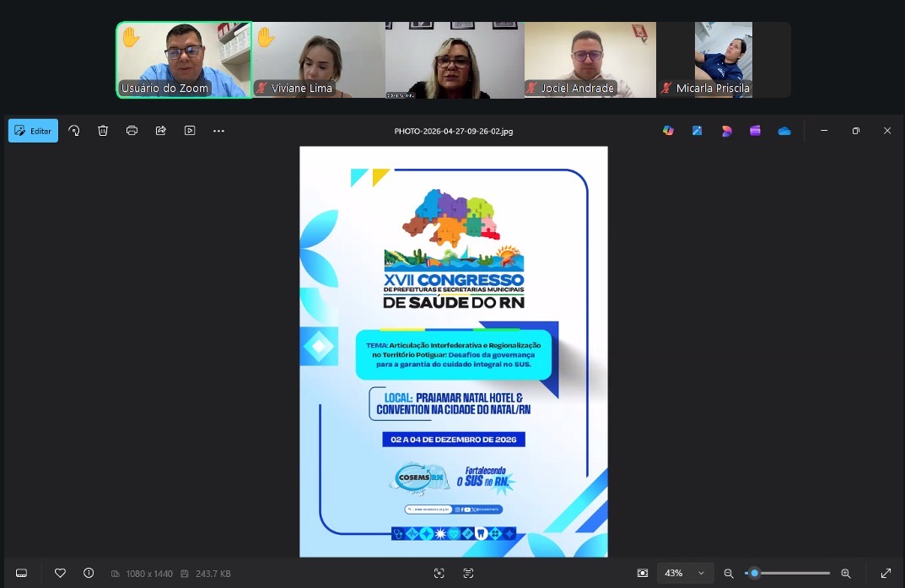Click the Editar button
The width and height of the screenshot is (905, 588).
pos(33,131)
